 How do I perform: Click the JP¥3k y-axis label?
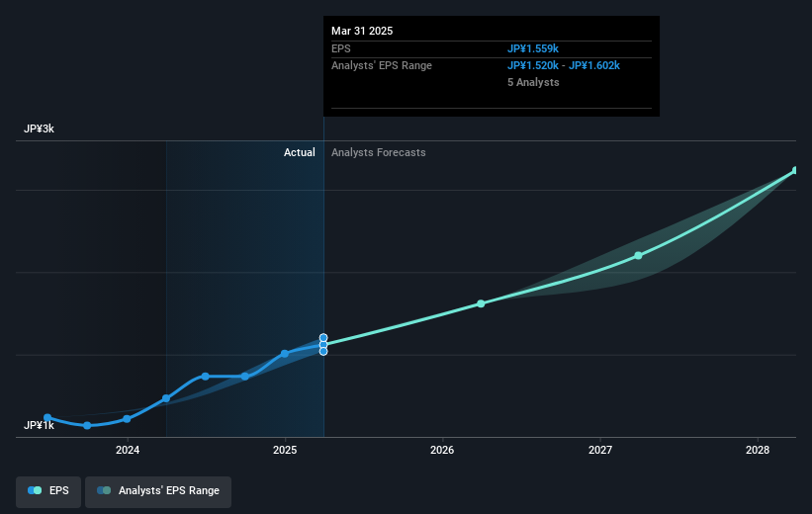(x=39, y=128)
